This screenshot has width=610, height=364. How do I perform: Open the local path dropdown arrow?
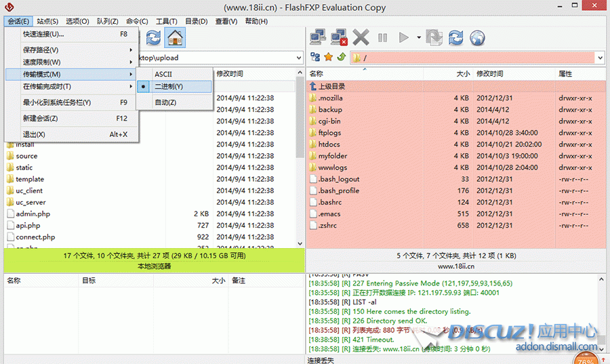[298, 58]
